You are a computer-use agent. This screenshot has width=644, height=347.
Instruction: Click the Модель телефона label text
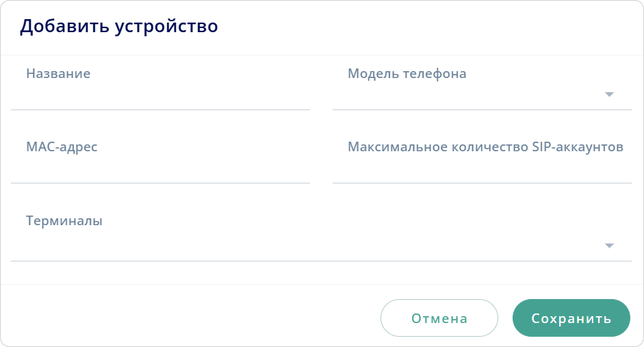coord(407,74)
